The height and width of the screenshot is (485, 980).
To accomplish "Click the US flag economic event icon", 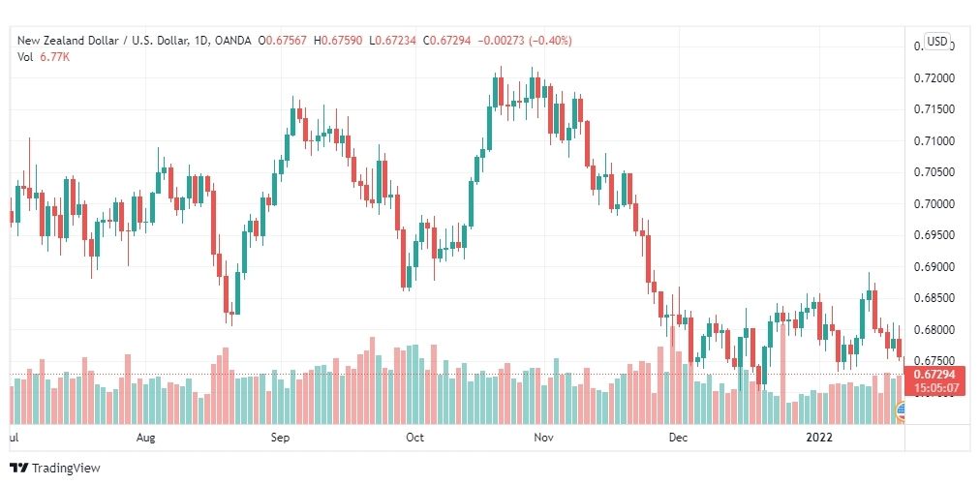I will tap(900, 410).
